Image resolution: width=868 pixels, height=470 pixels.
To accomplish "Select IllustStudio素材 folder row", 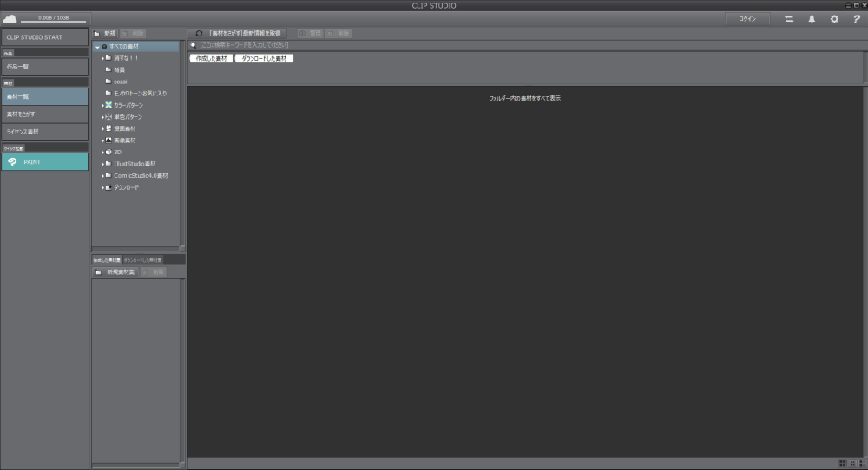I will point(136,164).
